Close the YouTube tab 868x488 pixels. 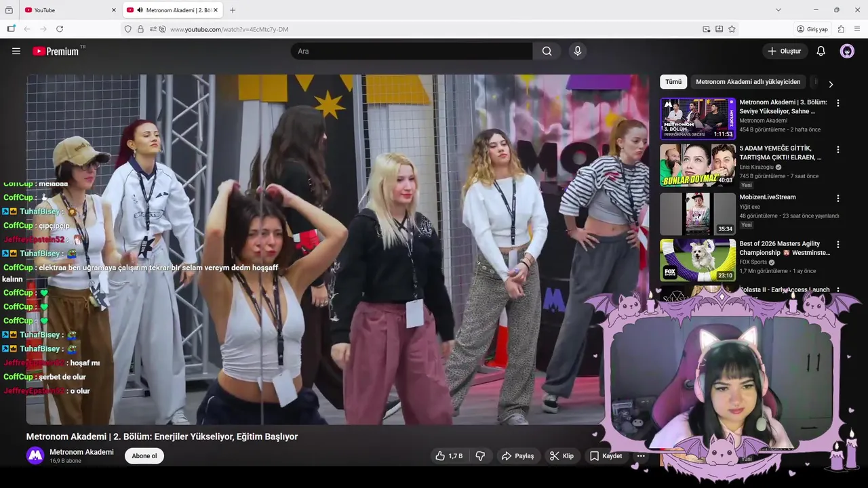tap(114, 10)
